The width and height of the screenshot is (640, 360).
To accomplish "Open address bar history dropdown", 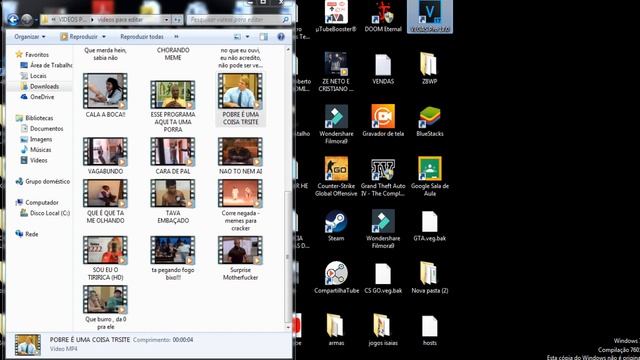I will [x=166, y=20].
